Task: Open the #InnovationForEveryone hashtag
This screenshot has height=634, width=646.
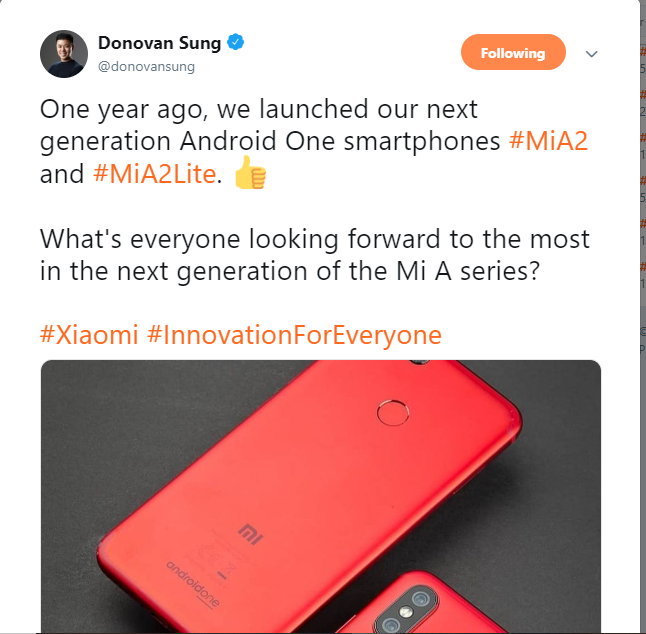Action: 294,335
